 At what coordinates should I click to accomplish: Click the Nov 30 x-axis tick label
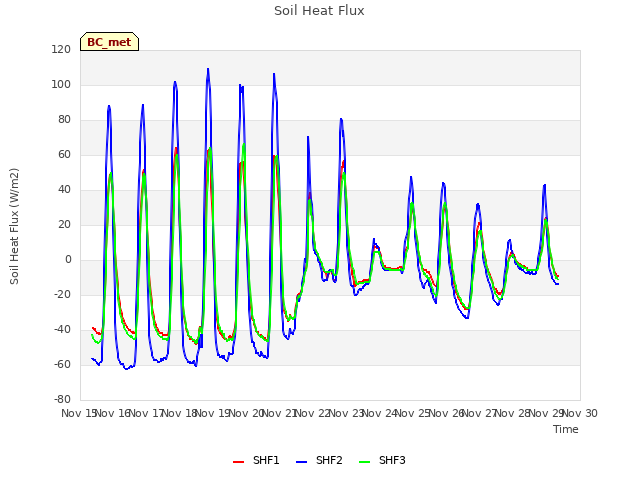click(580, 413)
